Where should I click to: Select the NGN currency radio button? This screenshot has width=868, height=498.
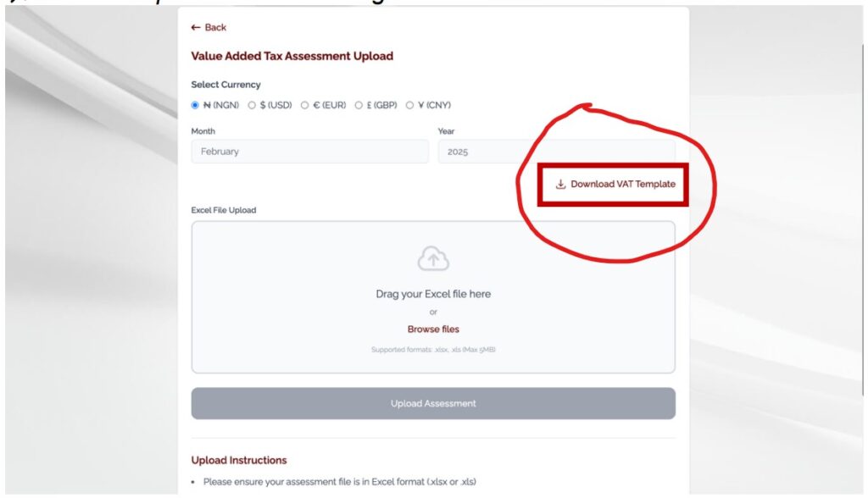[x=196, y=106]
